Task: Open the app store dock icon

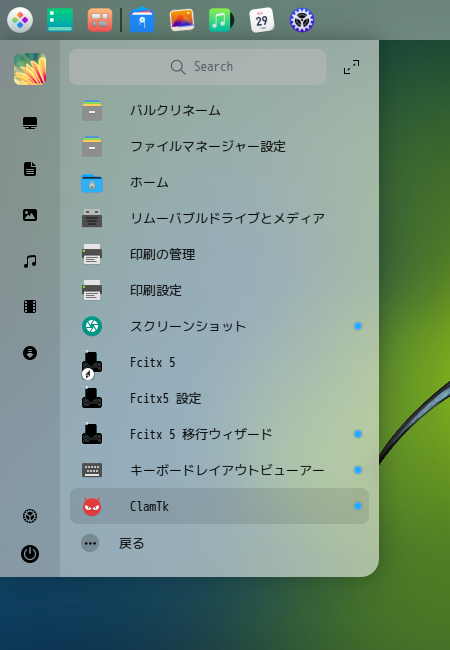Action: click(142, 20)
